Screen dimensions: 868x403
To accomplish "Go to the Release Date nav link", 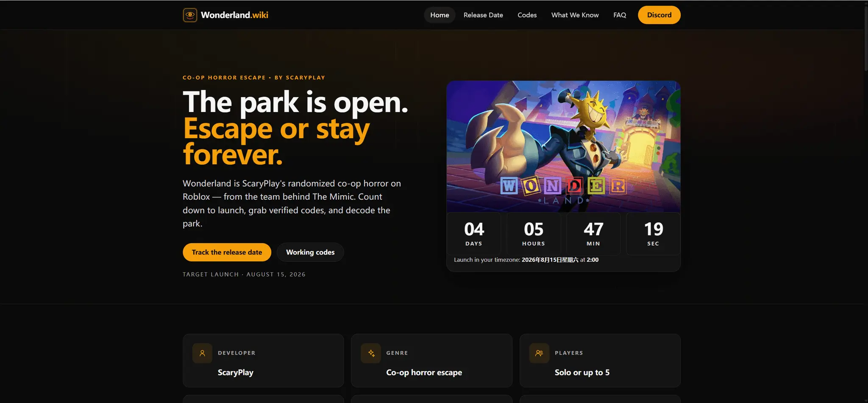I will [483, 15].
